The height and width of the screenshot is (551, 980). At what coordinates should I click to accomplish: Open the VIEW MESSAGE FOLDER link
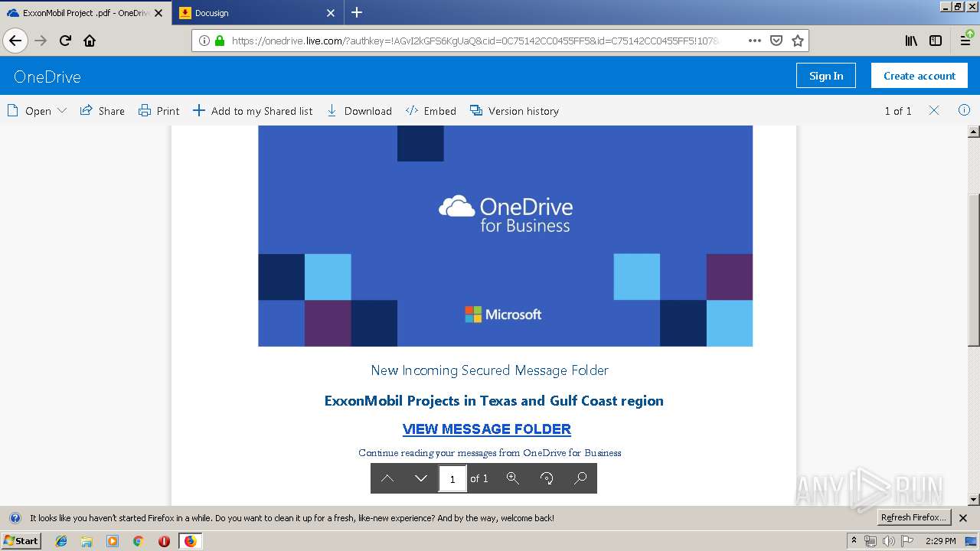click(x=487, y=429)
